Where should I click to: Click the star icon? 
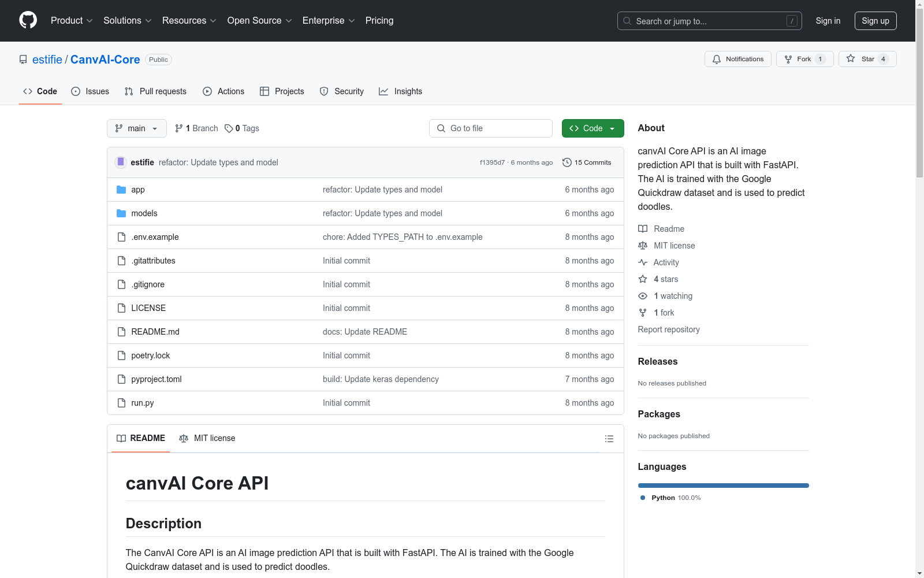pos(851,58)
